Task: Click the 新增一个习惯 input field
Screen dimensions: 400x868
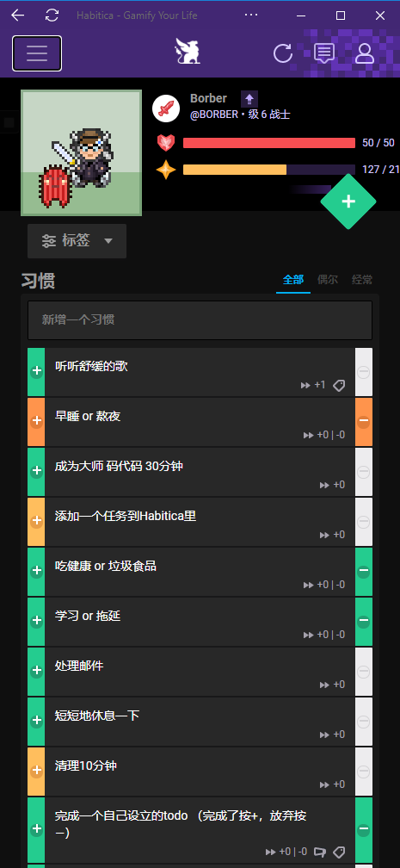Action: (200, 320)
